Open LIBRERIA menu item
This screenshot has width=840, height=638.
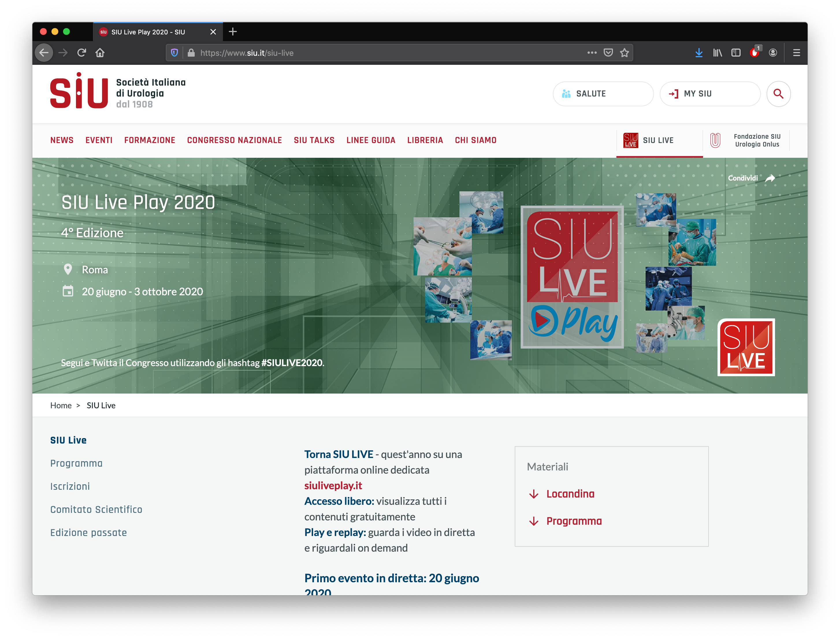pos(425,140)
